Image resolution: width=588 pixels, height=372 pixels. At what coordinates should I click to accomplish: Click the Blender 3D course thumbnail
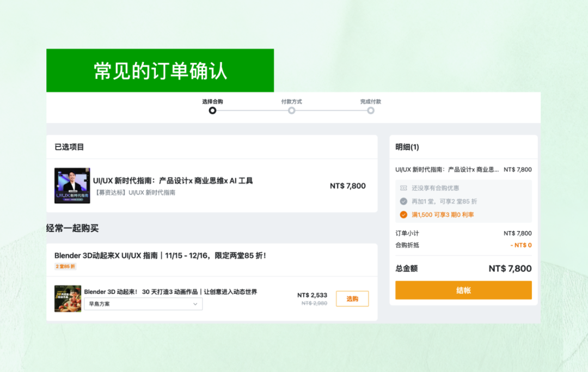[x=67, y=297]
